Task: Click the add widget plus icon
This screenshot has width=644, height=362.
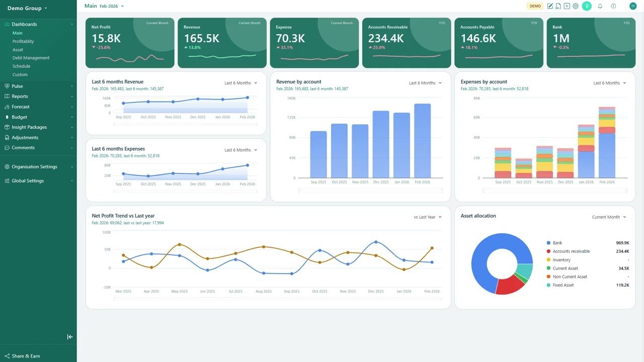Action: point(567,6)
